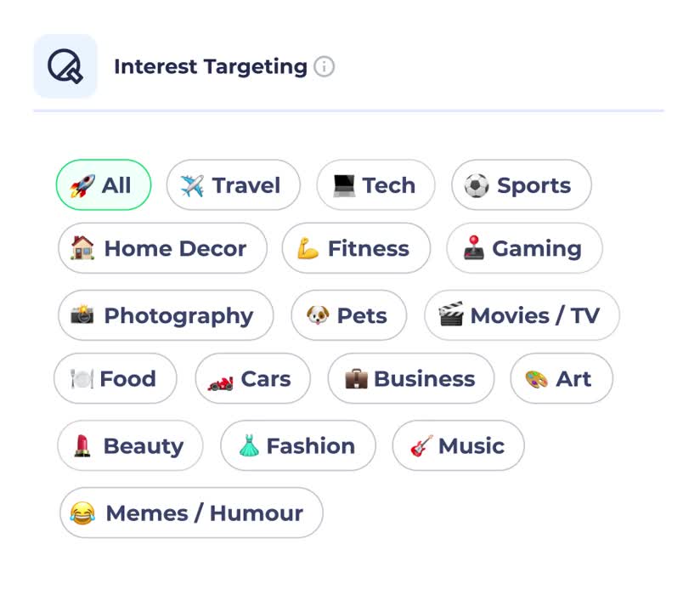700x612 pixels.
Task: Select the Beauty interest chip
Action: (x=130, y=445)
